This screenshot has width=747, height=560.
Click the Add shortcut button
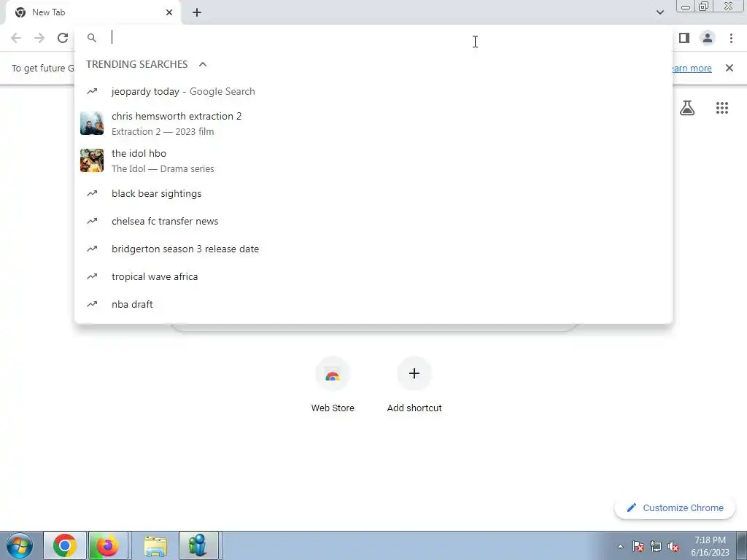(414, 385)
